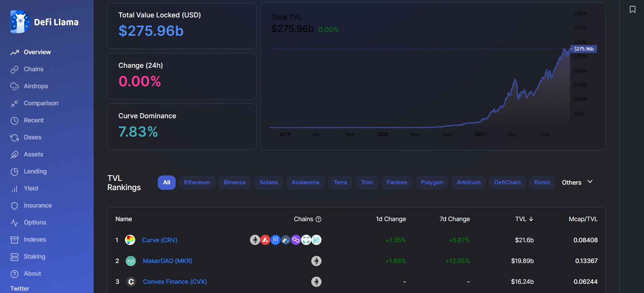Filter rankings by Fantom
Viewport: 644px width, 293px height.
[397, 182]
